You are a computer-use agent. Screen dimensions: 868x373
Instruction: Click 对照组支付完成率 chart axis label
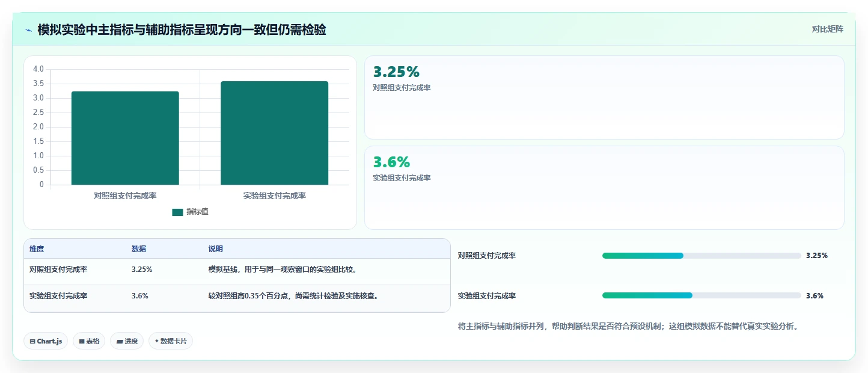coord(125,196)
